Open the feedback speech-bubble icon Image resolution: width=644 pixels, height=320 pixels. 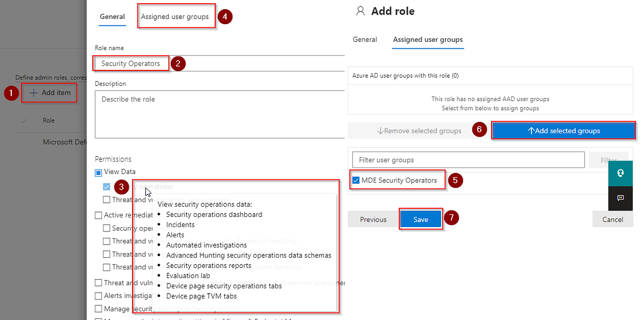(x=620, y=198)
